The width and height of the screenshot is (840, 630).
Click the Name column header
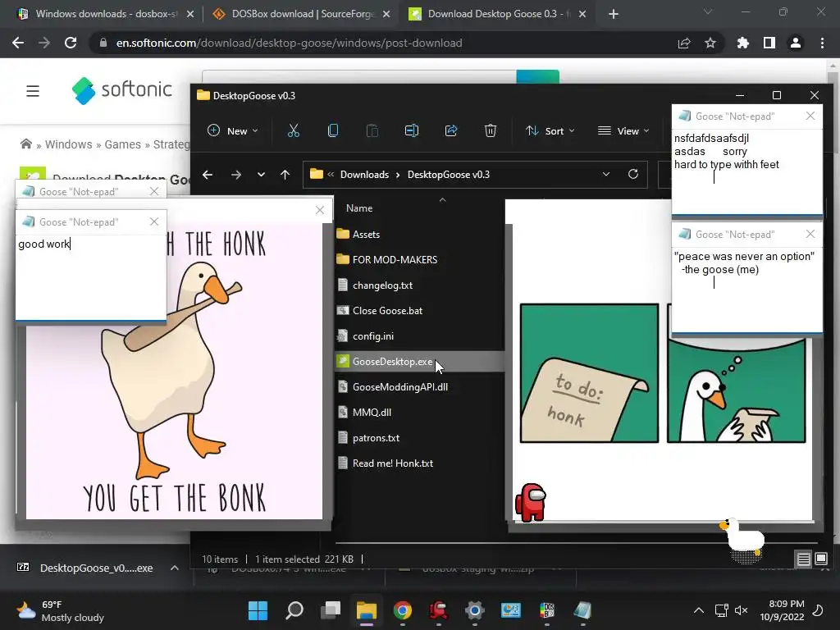pos(359,208)
